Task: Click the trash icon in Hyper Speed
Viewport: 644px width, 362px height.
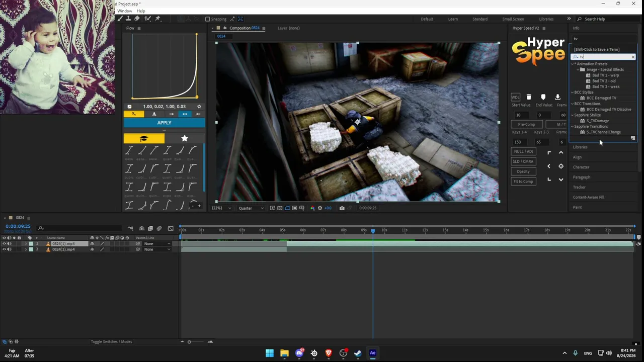Action: 529,97
